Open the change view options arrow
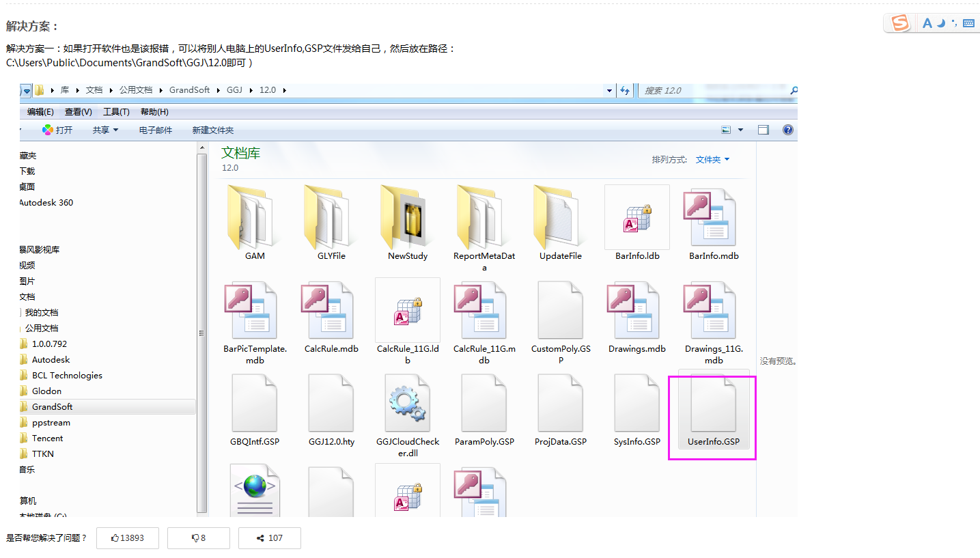980x558 pixels. [740, 130]
